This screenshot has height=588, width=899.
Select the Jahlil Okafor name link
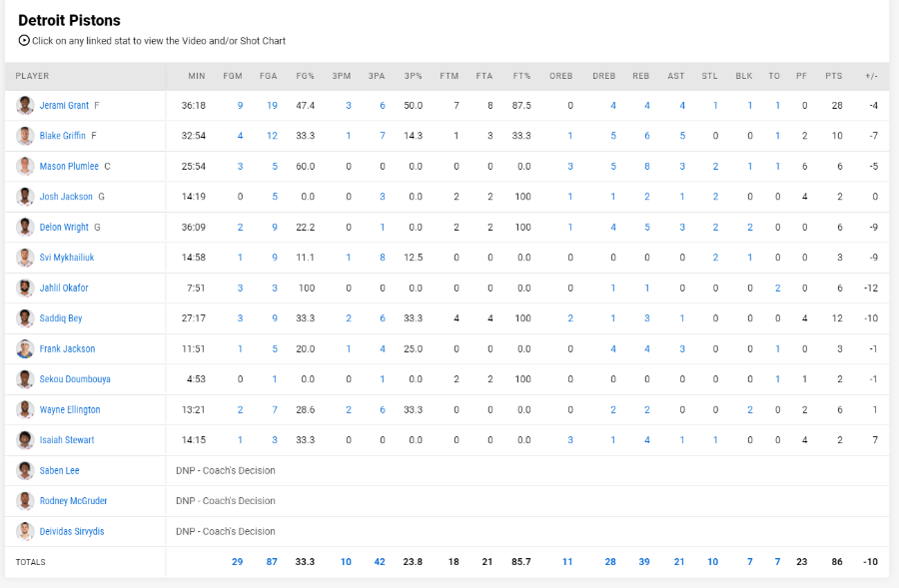point(64,288)
